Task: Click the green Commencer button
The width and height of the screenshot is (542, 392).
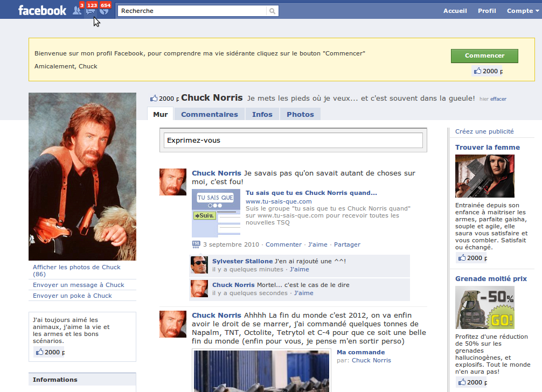Action: point(484,55)
